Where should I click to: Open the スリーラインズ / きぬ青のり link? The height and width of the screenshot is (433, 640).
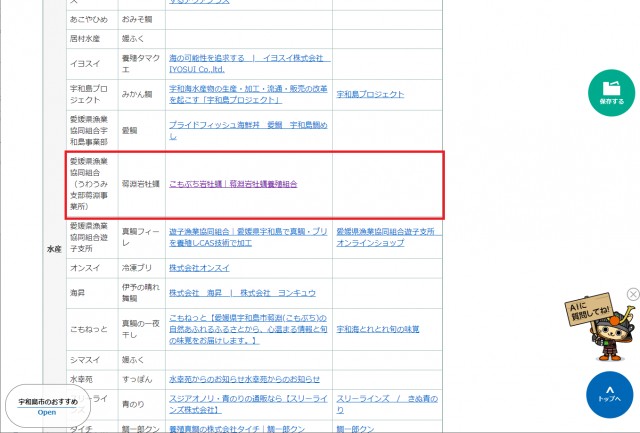[x=387, y=404]
